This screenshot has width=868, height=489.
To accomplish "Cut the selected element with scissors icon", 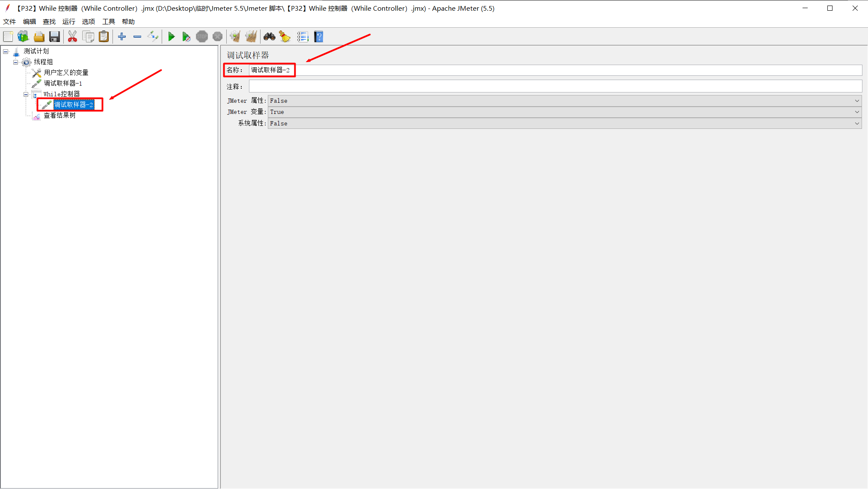I will (72, 36).
